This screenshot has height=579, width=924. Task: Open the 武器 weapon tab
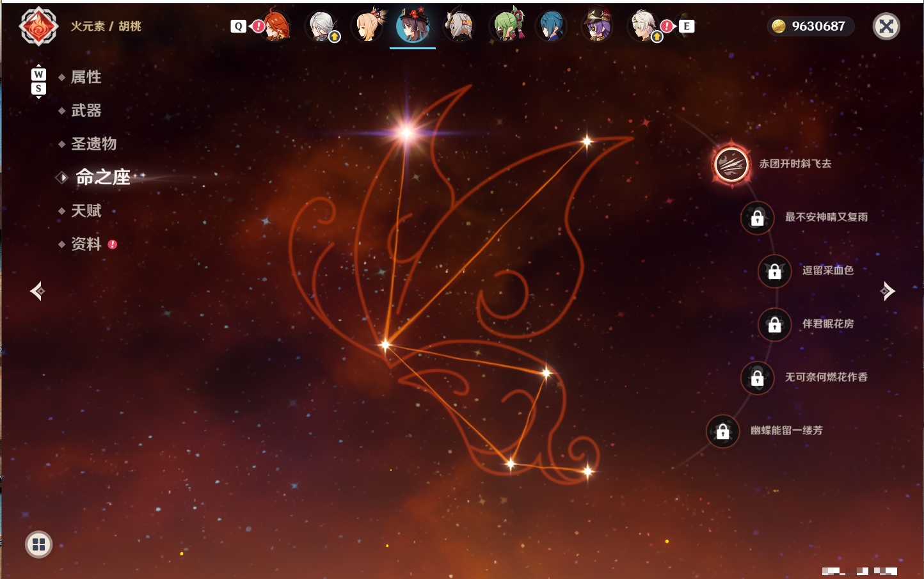point(86,111)
